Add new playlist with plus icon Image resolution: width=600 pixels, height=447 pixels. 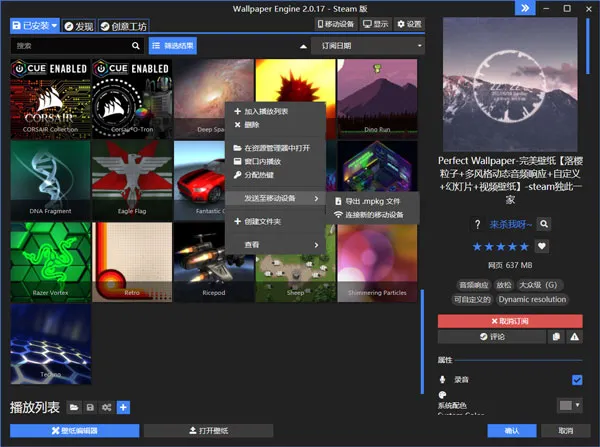(123, 407)
